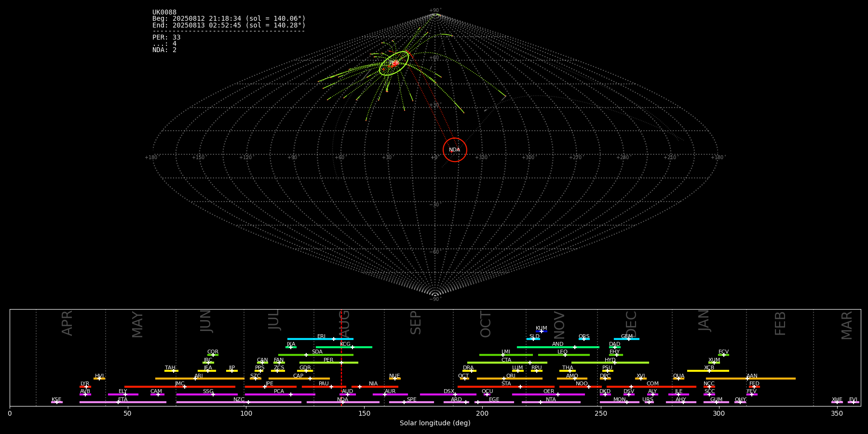Screen dimensions: 868x434
Task: Click the LEO shower label
Action: (x=563, y=352)
